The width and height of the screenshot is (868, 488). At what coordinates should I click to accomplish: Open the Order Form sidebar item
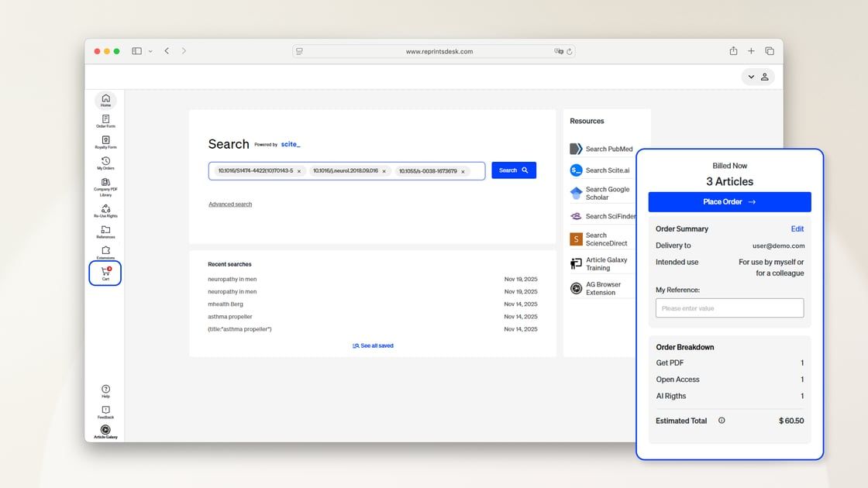tap(105, 121)
